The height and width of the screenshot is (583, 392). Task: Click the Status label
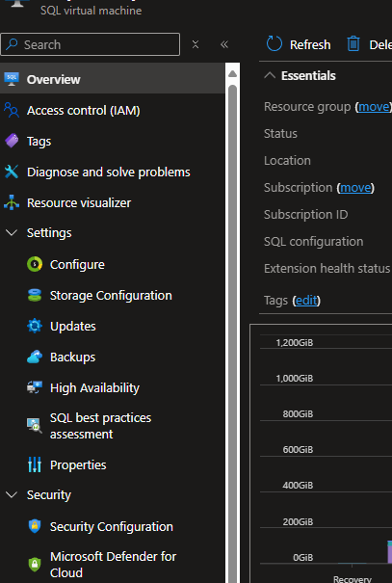(280, 134)
